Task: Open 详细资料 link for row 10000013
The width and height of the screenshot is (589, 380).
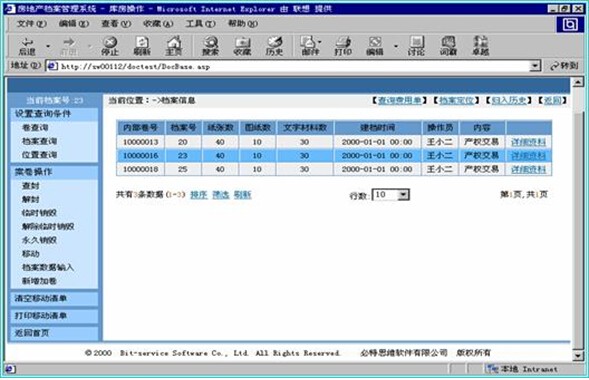Action: click(x=529, y=142)
